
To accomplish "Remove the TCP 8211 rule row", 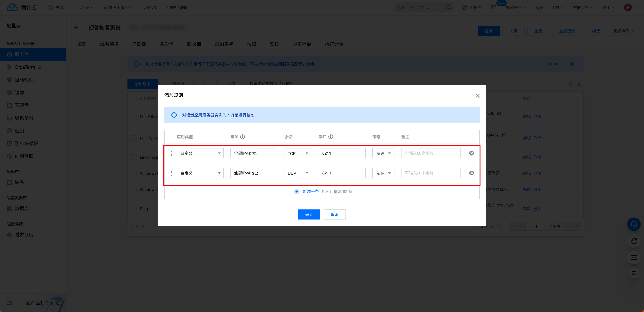I will pos(471,153).
